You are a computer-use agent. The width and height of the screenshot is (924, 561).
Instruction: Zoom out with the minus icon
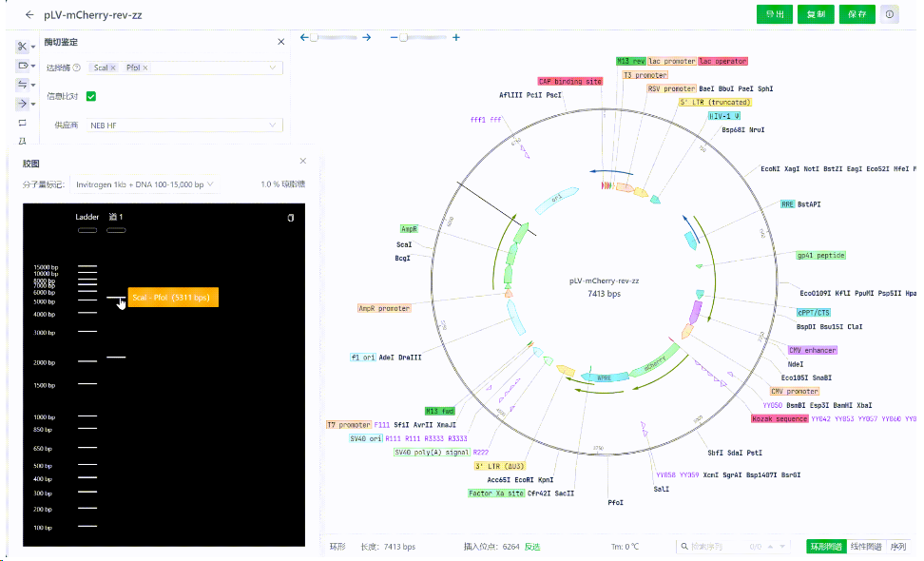point(394,37)
